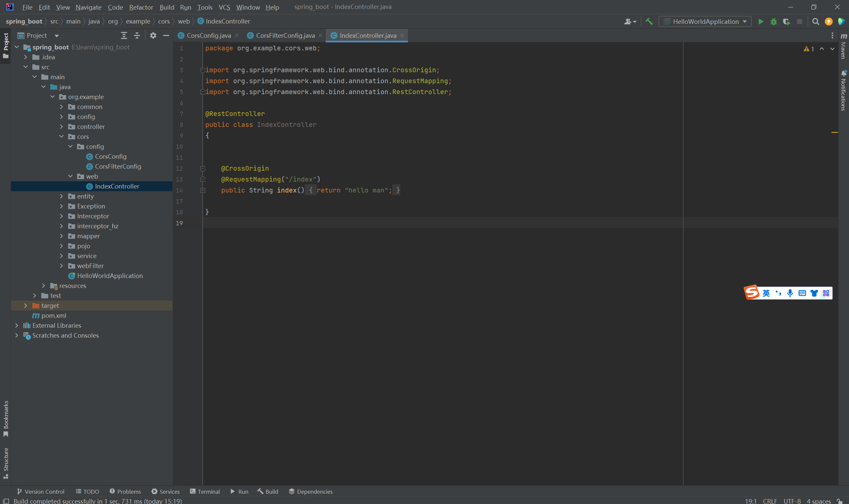Select pom.xml in project tree
Viewport: 849px width, 504px height.
(53, 315)
